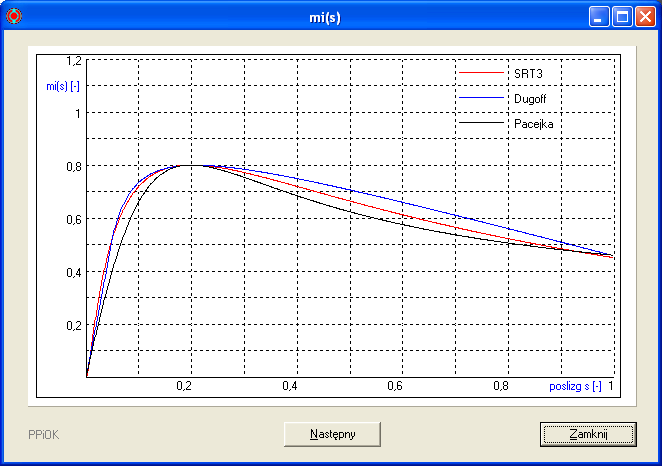The width and height of the screenshot is (662, 466).
Task: Click the mi(s) title bar text
Action: pyautogui.click(x=331, y=17)
